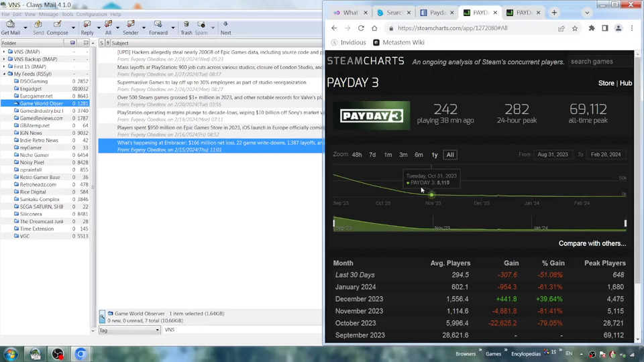
Task: Open the Metastem Wiki bookmark
Action: [398, 42]
